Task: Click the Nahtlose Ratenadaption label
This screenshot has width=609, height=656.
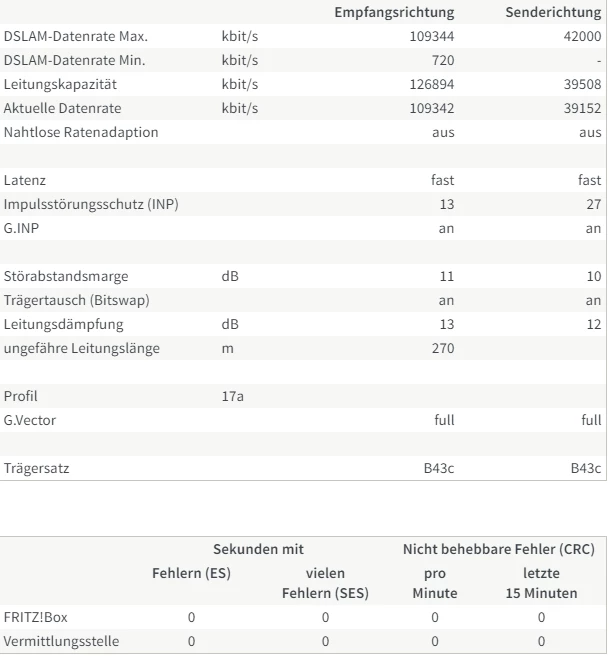Action: coord(81,132)
